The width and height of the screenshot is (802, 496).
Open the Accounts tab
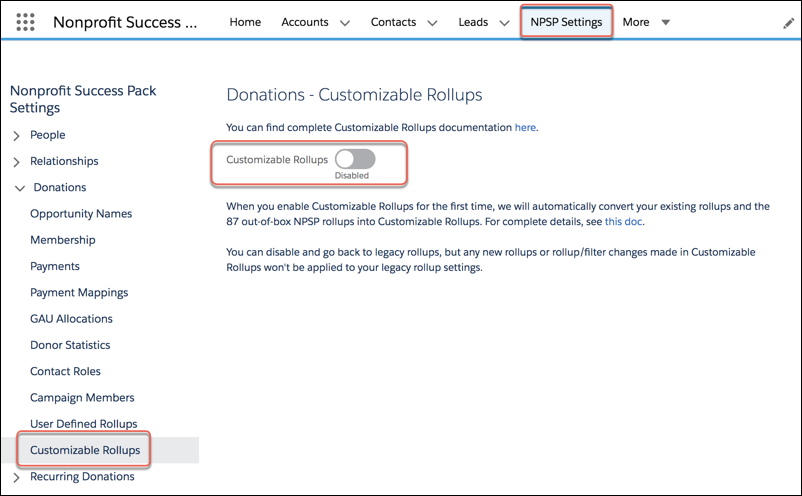[305, 22]
